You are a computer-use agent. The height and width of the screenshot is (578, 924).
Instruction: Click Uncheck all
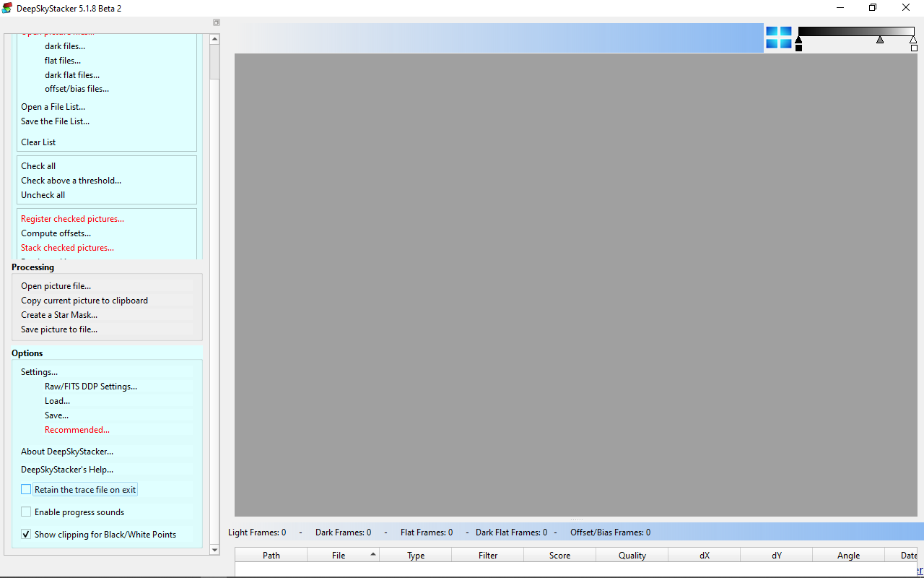[43, 195]
